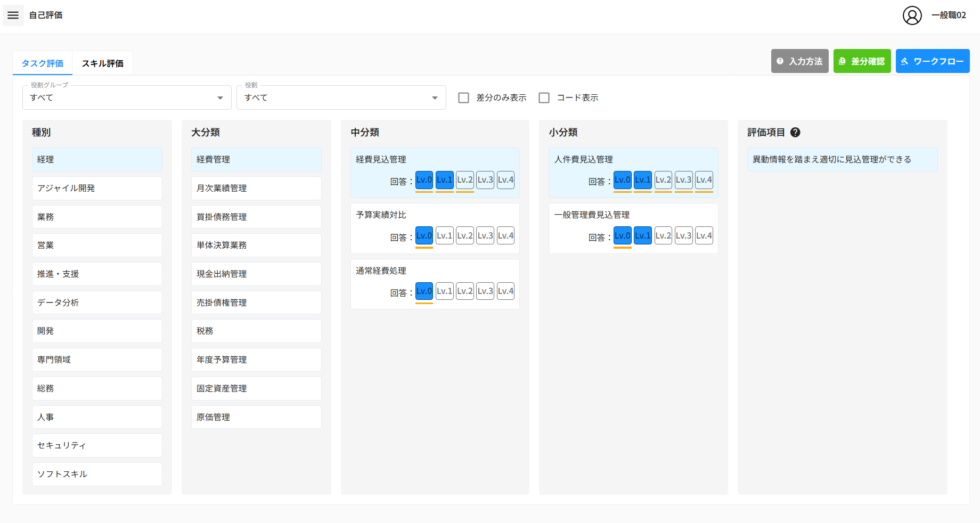Image resolution: width=980 pixels, height=523 pixels.
Task: Click help icon beside 評価項目 heading
Action: click(x=795, y=133)
